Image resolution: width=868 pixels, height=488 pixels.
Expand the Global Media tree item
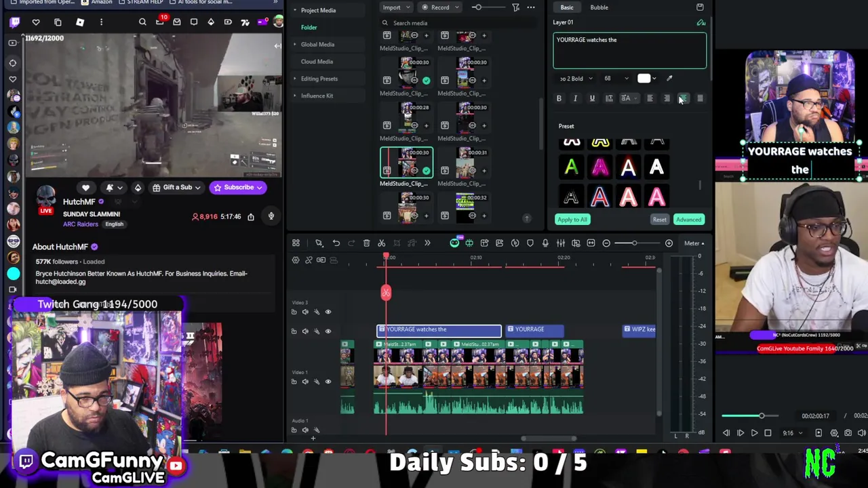pos(294,45)
